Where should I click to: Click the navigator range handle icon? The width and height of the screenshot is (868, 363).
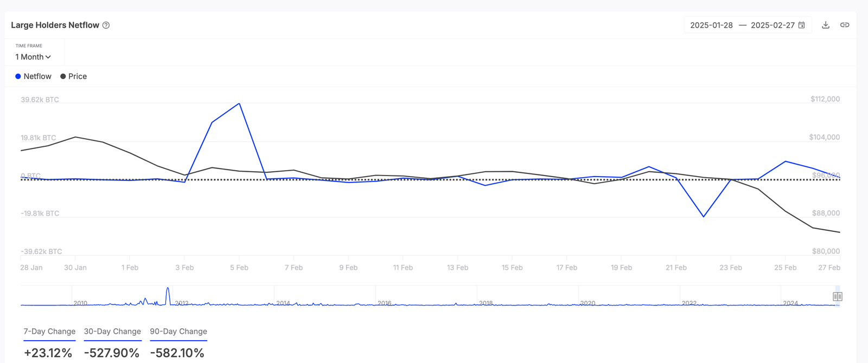click(x=838, y=296)
